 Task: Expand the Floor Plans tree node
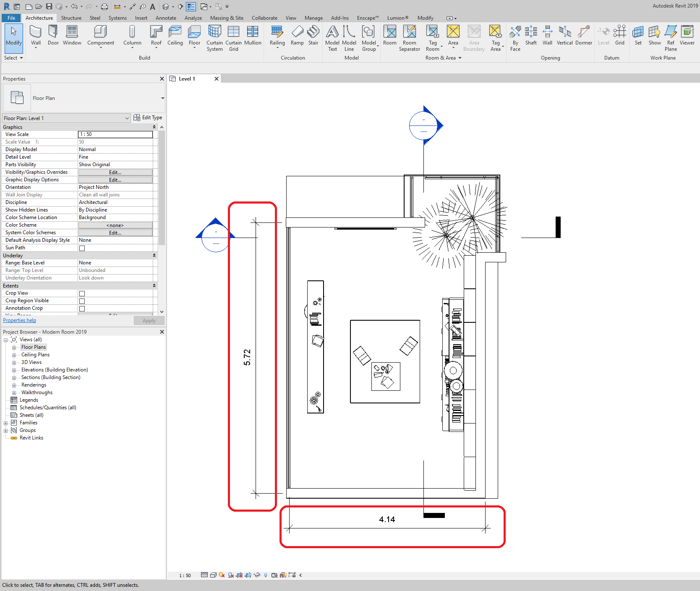pos(14,348)
